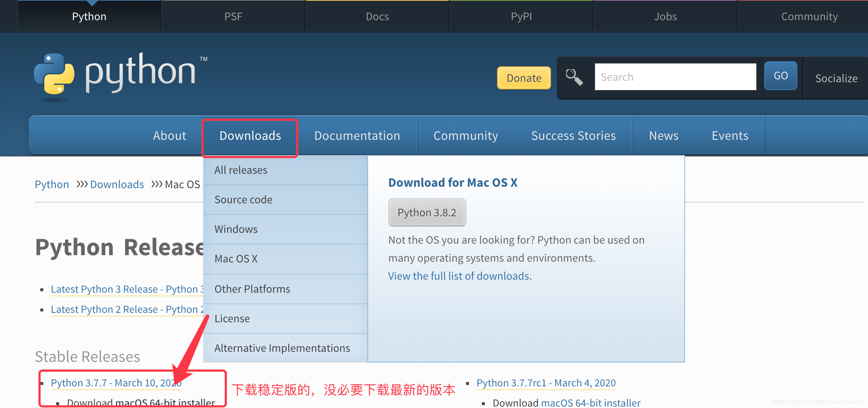Click inside the Search input field
The height and width of the screenshot is (408, 868).
675,77
